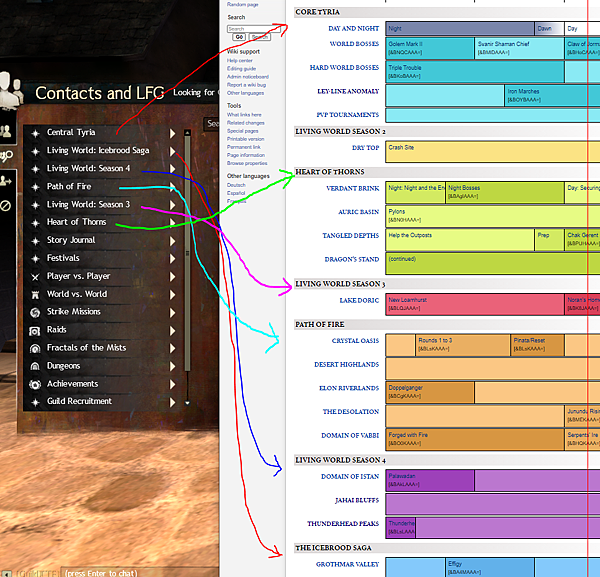The height and width of the screenshot is (577, 600).
Task: Open the invite/follow sidebar icon
Action: [6, 180]
